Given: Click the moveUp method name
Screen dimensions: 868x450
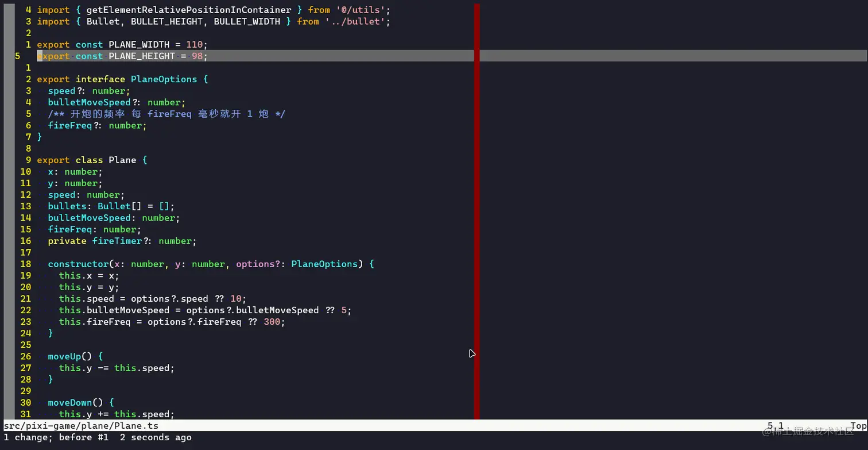Looking at the screenshot, I should 64,356.
